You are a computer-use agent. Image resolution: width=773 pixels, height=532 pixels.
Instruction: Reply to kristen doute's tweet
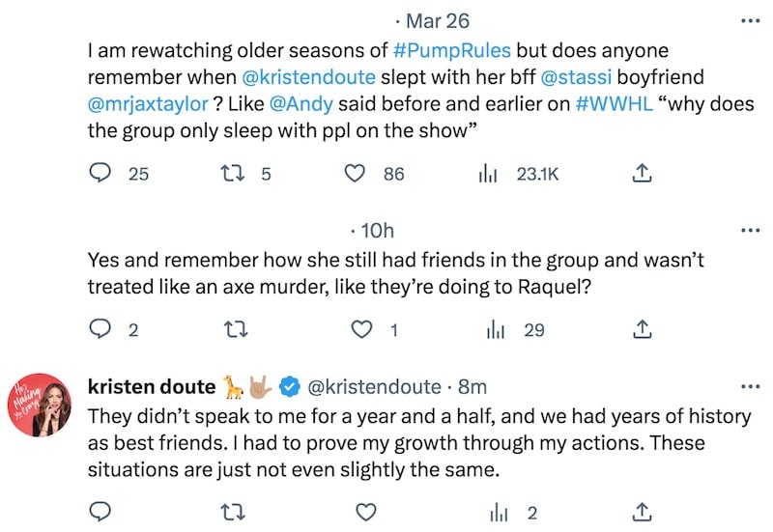pos(100,511)
